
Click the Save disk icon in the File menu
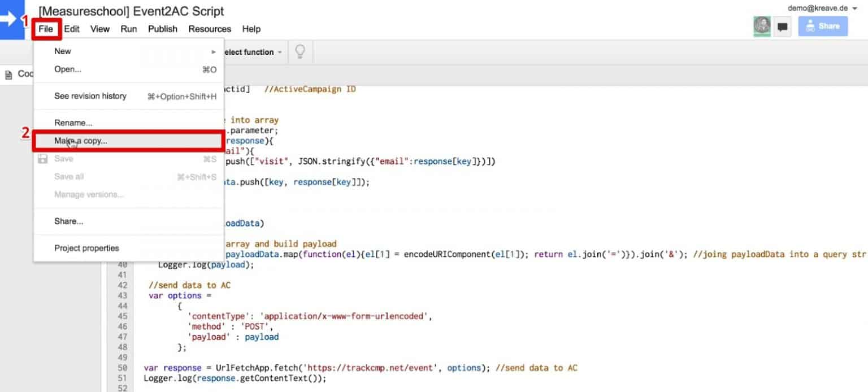pos(43,159)
